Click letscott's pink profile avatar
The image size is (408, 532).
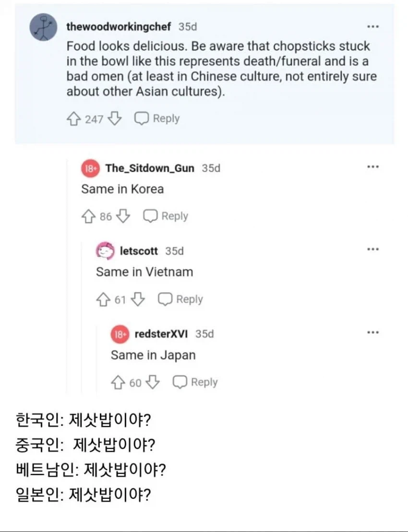click(x=107, y=251)
